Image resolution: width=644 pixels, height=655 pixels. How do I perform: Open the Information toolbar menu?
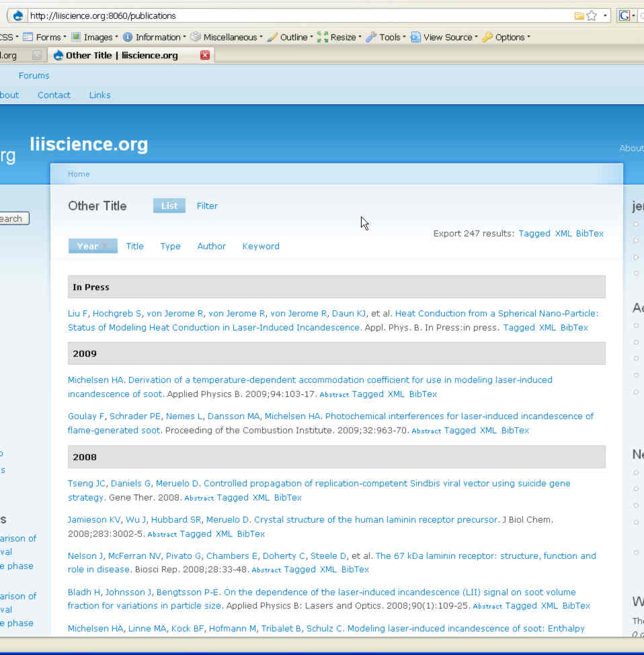153,37
